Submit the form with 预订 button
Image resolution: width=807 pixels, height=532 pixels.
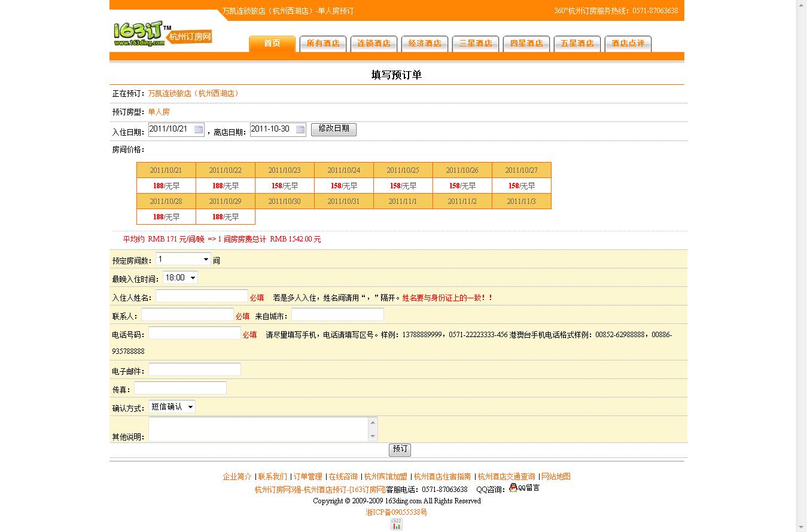400,450
